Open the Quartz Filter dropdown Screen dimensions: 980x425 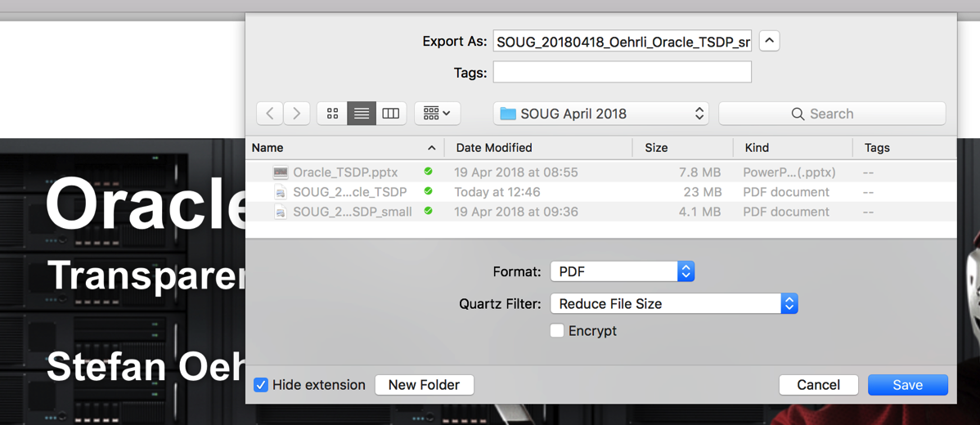(674, 304)
